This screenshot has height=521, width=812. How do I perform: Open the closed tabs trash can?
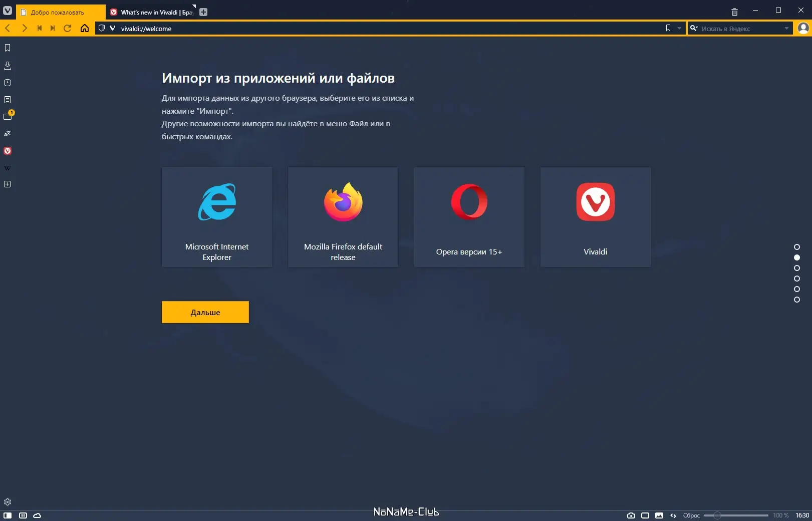click(x=734, y=12)
